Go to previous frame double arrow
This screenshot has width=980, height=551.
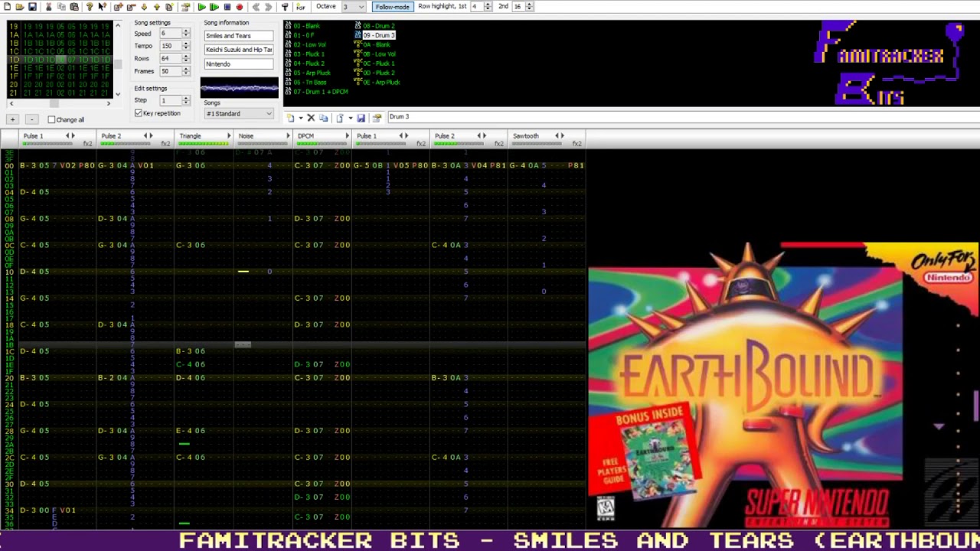(x=256, y=7)
